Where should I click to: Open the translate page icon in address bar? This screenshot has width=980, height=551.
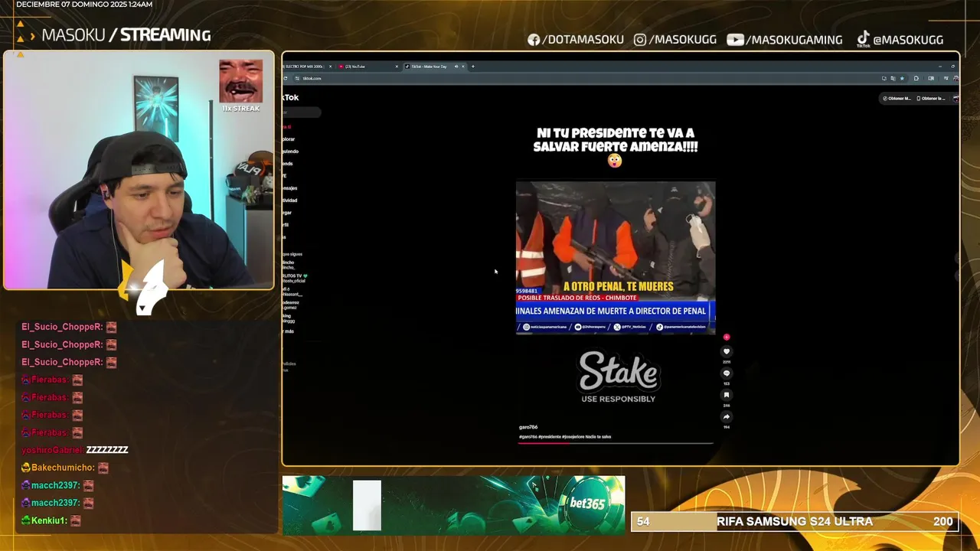tap(893, 78)
